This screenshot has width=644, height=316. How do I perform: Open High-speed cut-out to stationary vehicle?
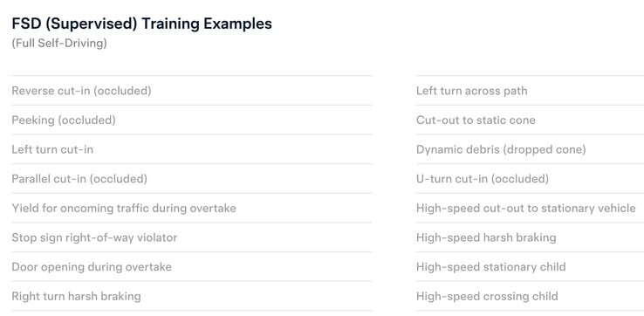click(x=530, y=208)
